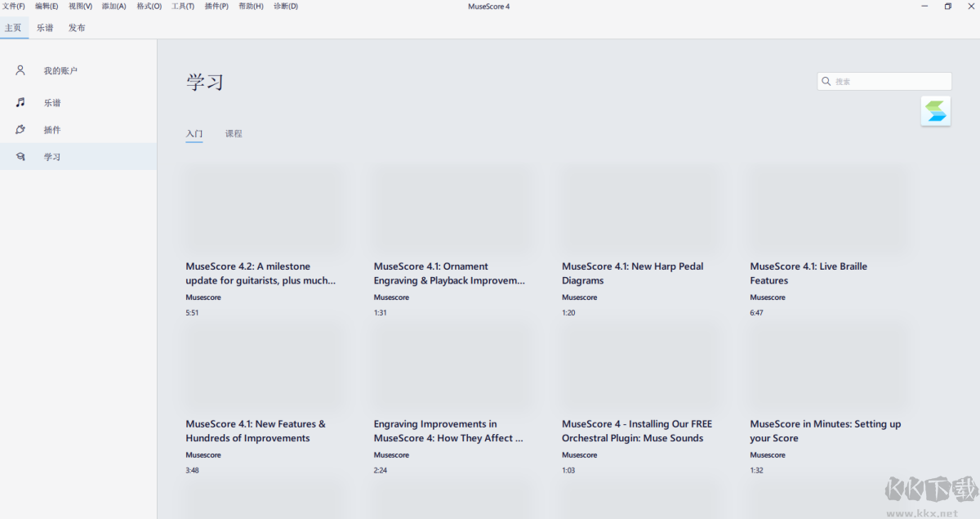The image size is (980, 519).
Task: Click the green-blue floating app logo icon
Action: pyautogui.click(x=936, y=111)
